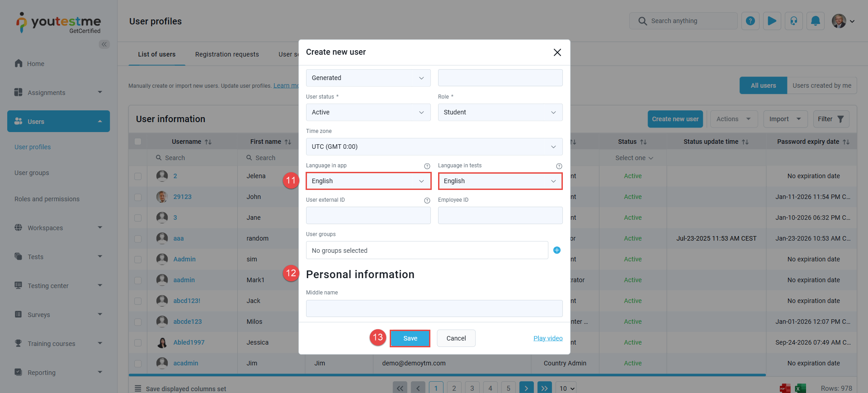Sort by Status column arrows
This screenshot has width=868, height=393.
(x=643, y=142)
